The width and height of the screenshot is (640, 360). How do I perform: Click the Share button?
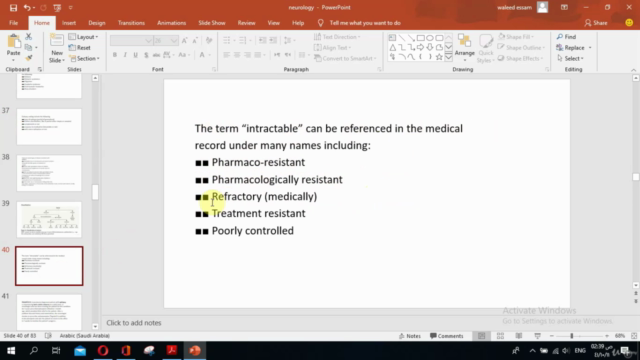point(596,23)
